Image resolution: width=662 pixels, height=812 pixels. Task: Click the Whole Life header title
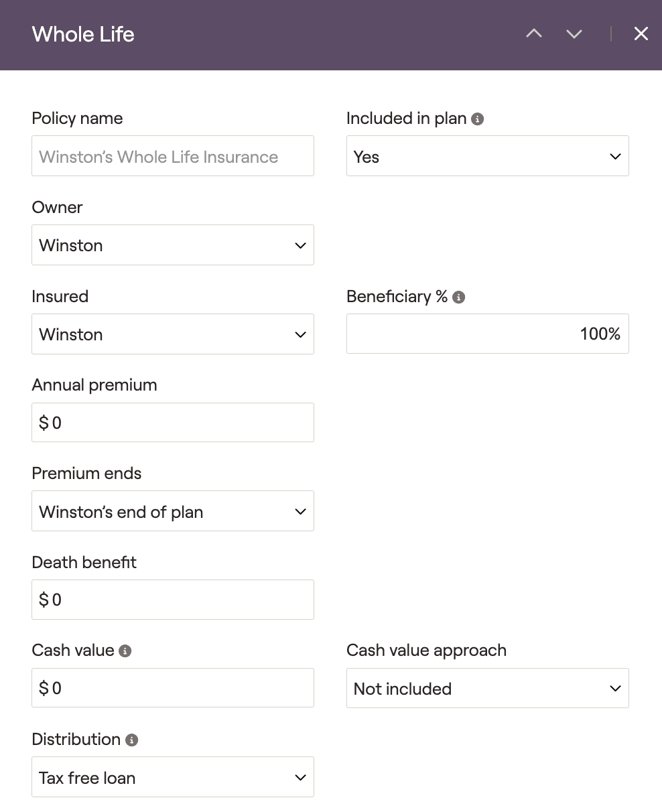pyautogui.click(x=83, y=34)
